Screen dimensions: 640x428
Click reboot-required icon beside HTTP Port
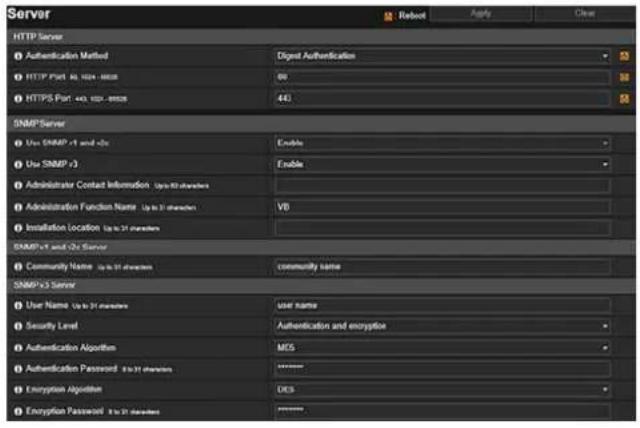click(x=624, y=77)
